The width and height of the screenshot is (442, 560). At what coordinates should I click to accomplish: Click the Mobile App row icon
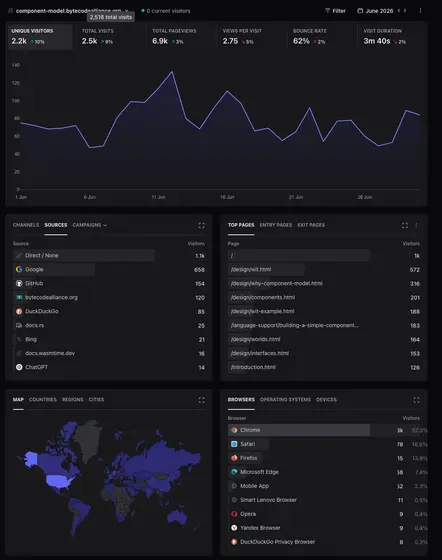pos(234,486)
